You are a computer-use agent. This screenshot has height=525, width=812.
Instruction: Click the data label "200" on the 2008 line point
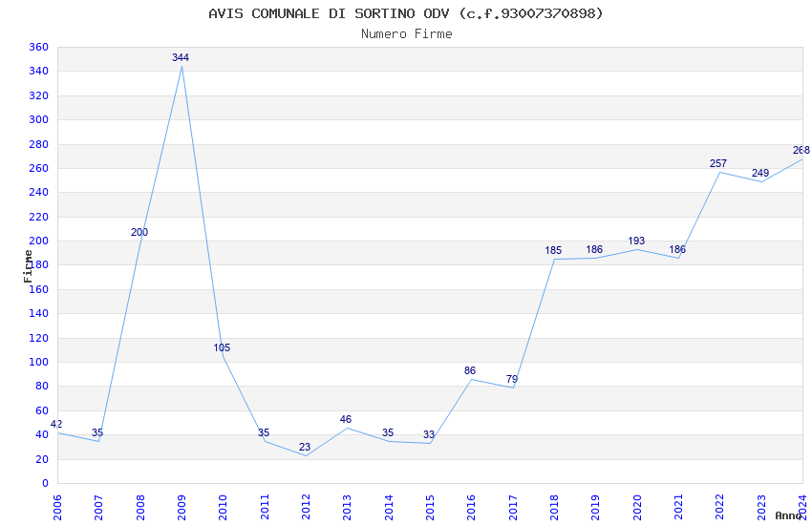pyautogui.click(x=139, y=232)
